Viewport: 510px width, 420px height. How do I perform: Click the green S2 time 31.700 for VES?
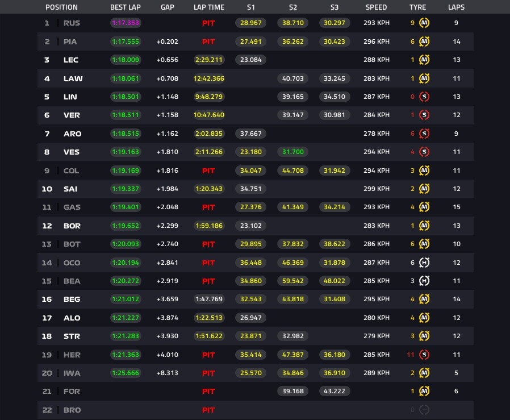click(292, 152)
